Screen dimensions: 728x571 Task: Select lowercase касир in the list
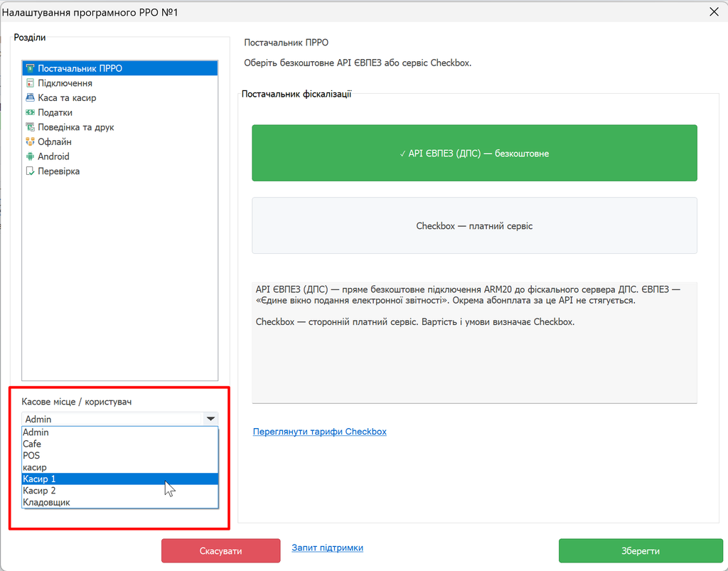click(x=119, y=467)
